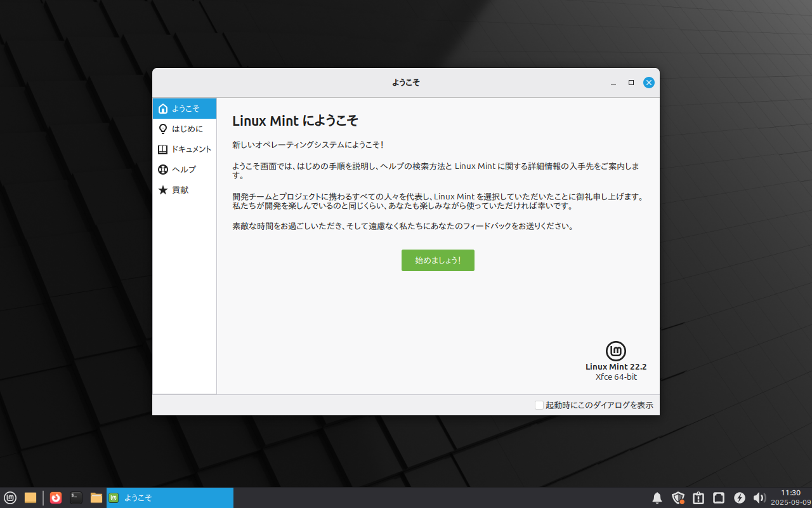Open the Linux Mint start menu
Viewport: 812px width, 508px height.
(11, 498)
